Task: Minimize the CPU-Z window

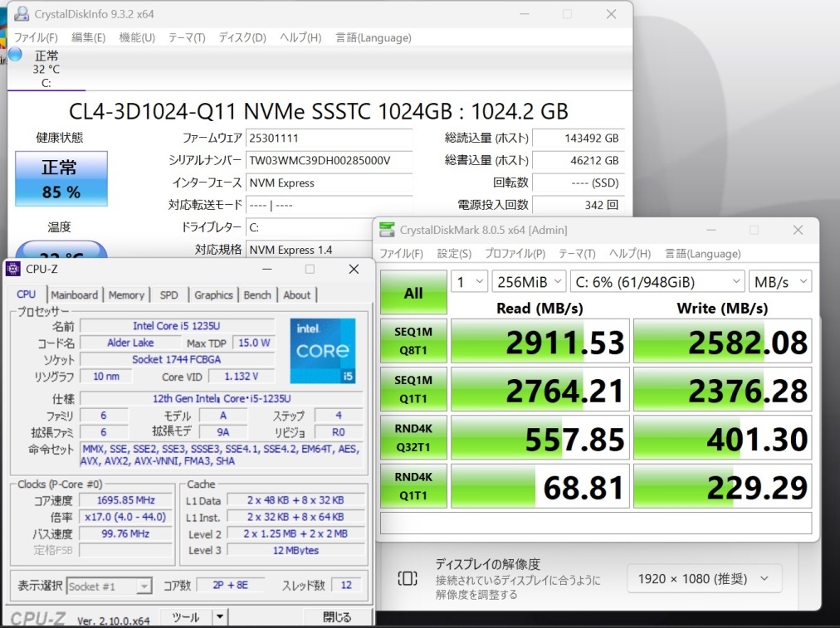Action: (x=266, y=269)
